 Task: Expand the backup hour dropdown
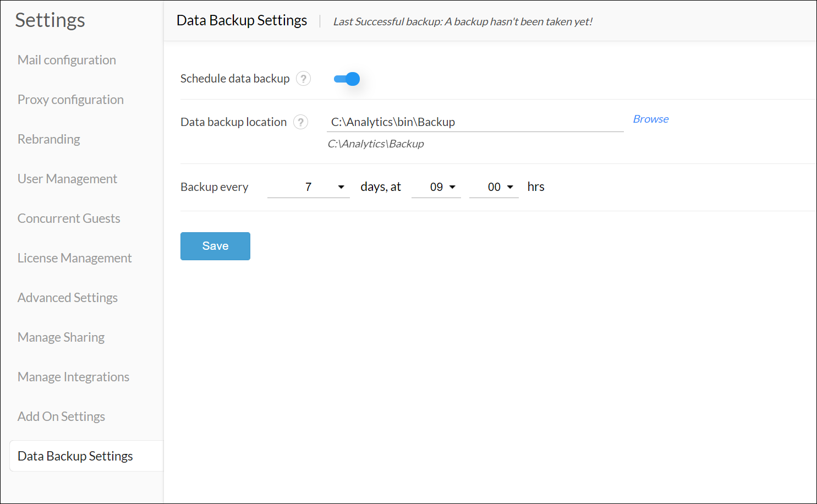436,187
